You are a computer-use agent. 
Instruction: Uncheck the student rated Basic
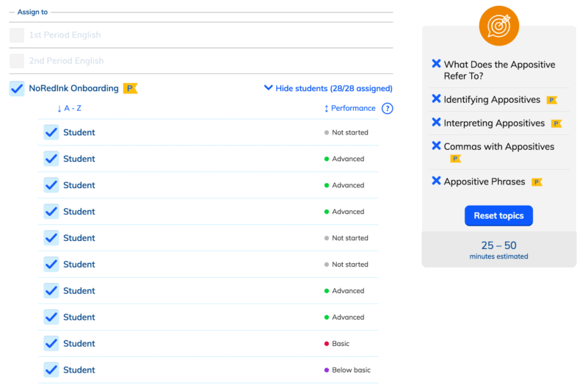pos(51,343)
